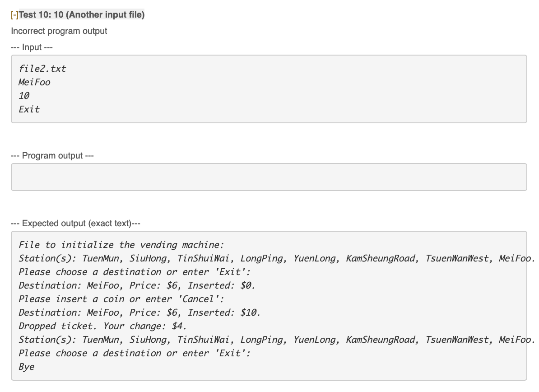Click the 'Inserted: $0.' destination line
This screenshot has width=539, height=392.
pyautogui.click(x=137, y=285)
